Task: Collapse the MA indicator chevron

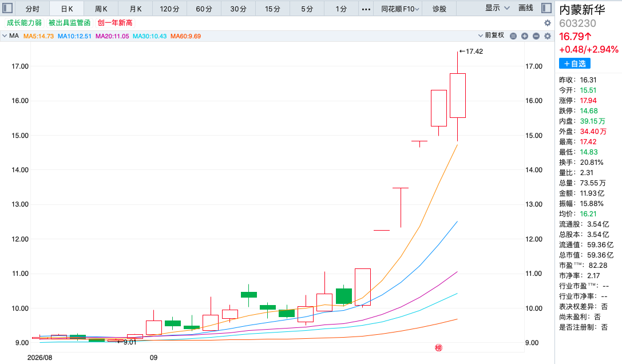Action: pos(5,35)
